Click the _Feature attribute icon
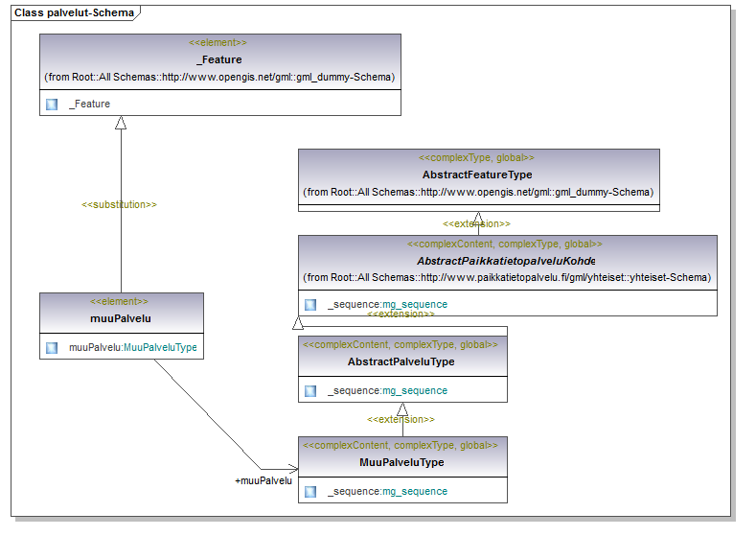The image size is (756, 536). (52, 105)
